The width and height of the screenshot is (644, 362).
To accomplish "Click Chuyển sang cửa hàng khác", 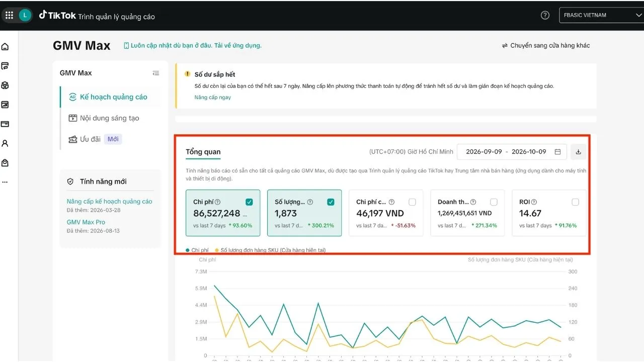I will pyautogui.click(x=546, y=45).
